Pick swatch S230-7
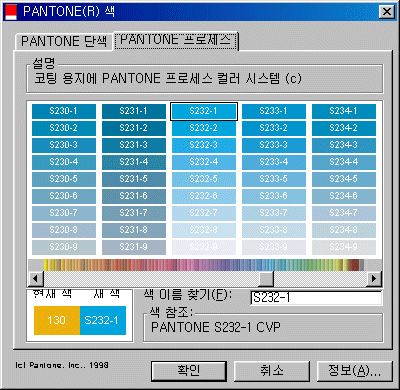This screenshot has height=390, width=400. [64, 213]
